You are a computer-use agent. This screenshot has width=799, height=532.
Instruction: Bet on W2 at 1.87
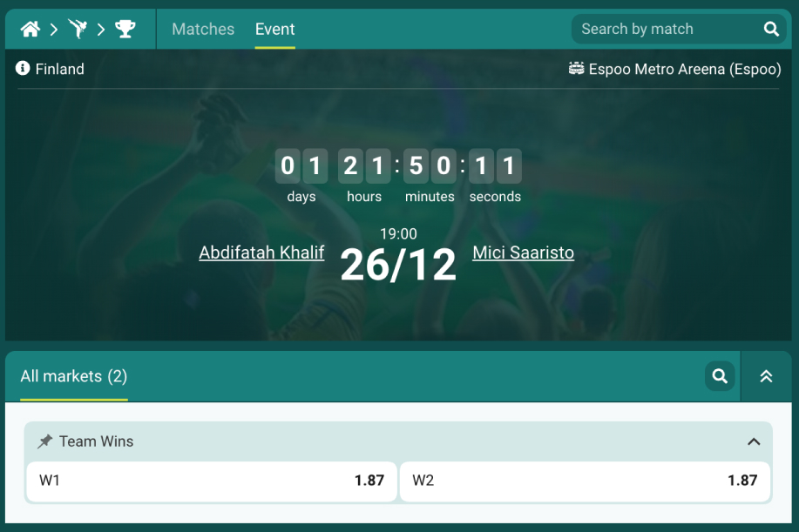(585, 481)
